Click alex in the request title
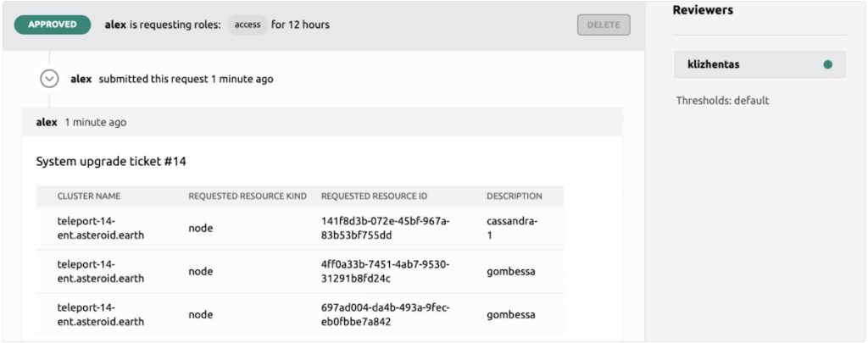 click(115, 25)
